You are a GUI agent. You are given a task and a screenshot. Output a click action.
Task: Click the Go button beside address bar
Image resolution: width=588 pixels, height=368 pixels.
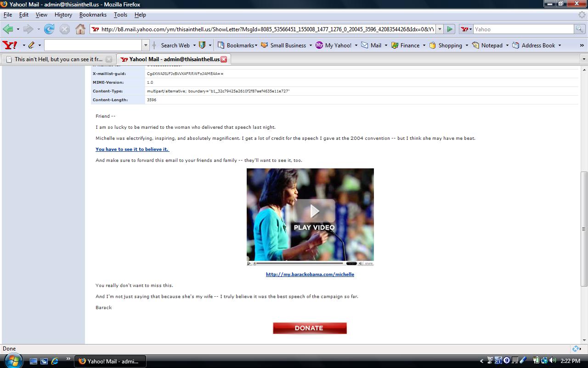point(450,29)
